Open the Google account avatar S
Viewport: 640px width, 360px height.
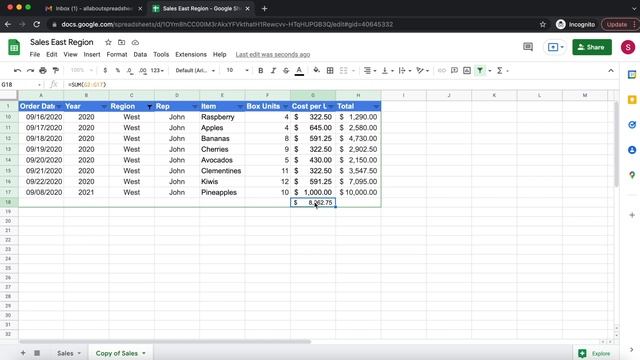click(628, 47)
